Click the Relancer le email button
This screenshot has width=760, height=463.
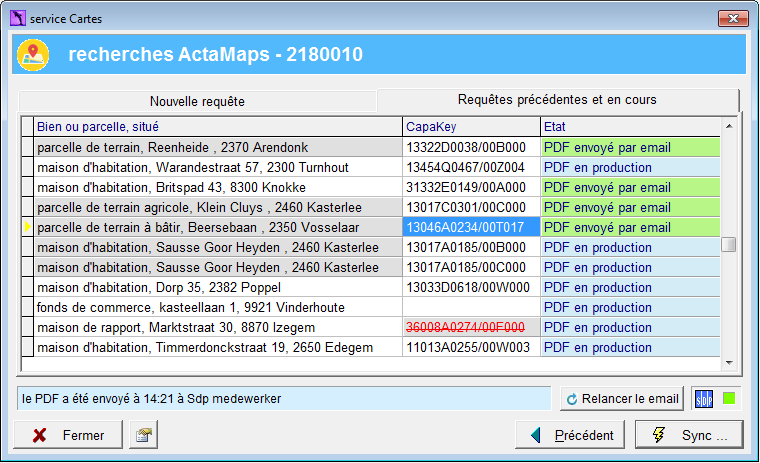(622, 399)
